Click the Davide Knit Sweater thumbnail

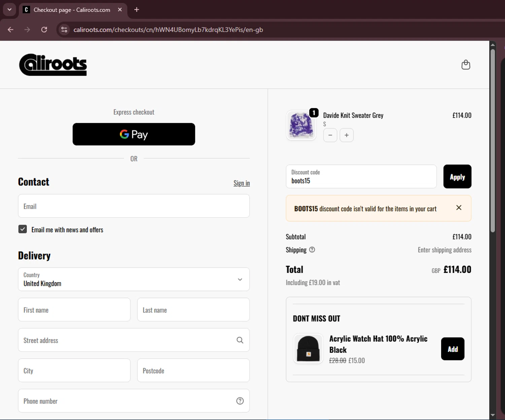point(301,125)
